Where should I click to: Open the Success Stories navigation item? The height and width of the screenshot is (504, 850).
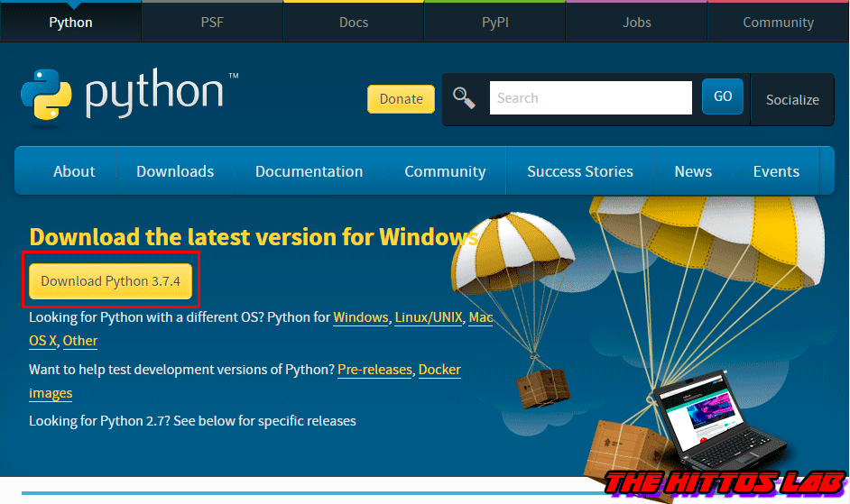click(x=580, y=171)
